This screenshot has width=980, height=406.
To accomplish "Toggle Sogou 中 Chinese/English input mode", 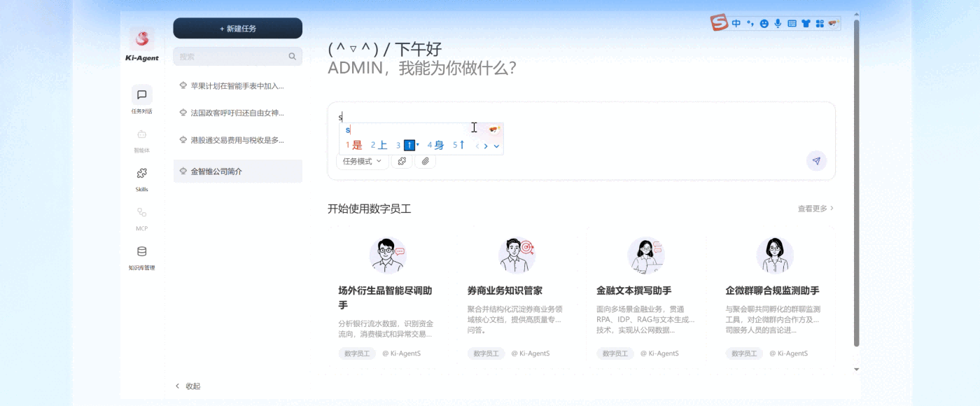I will click(x=736, y=24).
